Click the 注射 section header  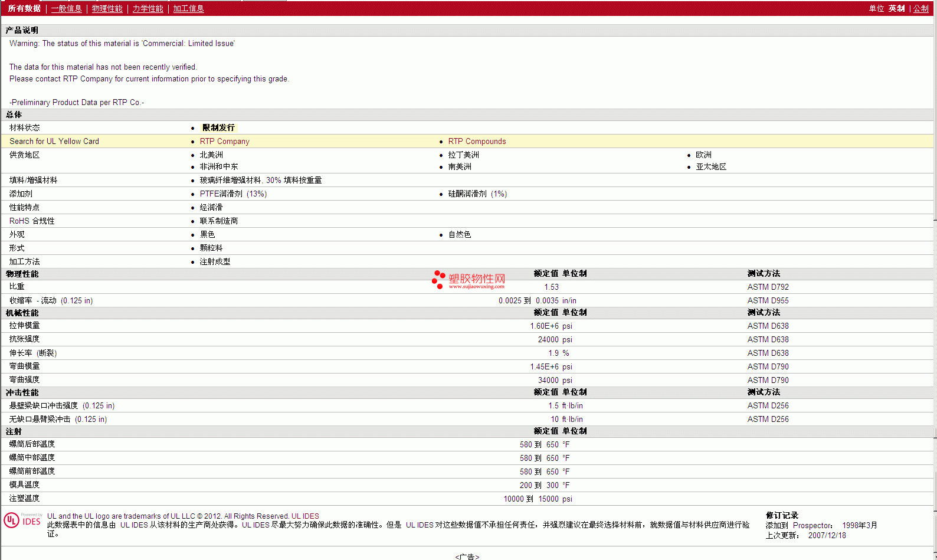[14, 431]
